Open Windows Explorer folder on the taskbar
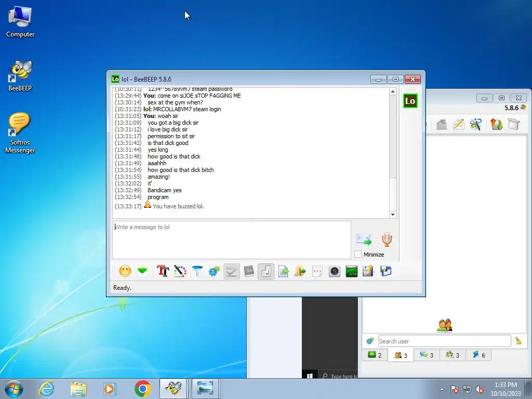 click(78, 389)
